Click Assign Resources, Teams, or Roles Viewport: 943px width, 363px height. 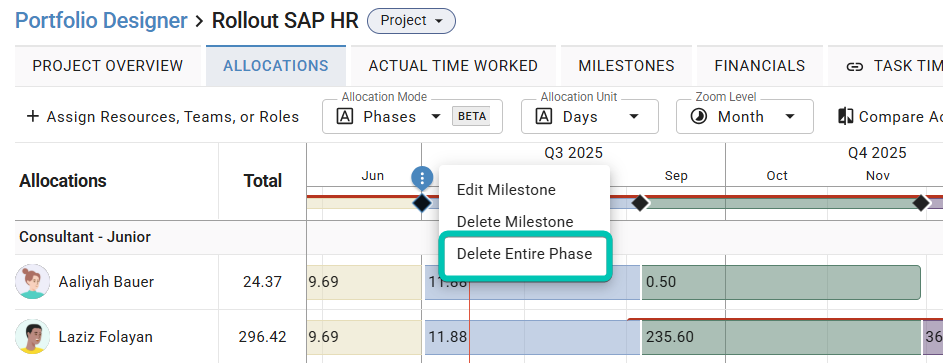coord(163,117)
